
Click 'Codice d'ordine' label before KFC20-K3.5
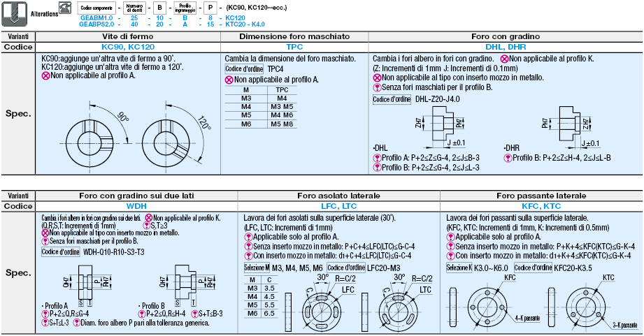[x=533, y=268]
